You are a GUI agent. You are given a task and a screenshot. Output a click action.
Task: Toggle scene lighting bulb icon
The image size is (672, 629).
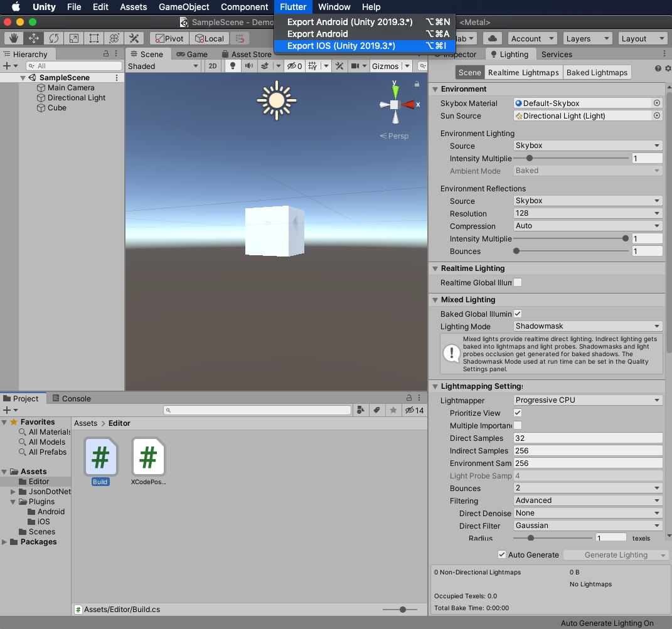233,66
